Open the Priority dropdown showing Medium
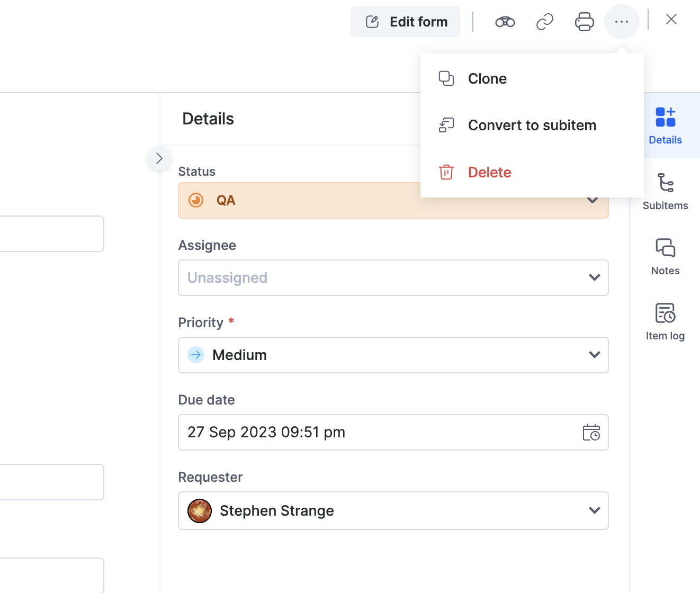700x593 pixels. pyautogui.click(x=393, y=355)
